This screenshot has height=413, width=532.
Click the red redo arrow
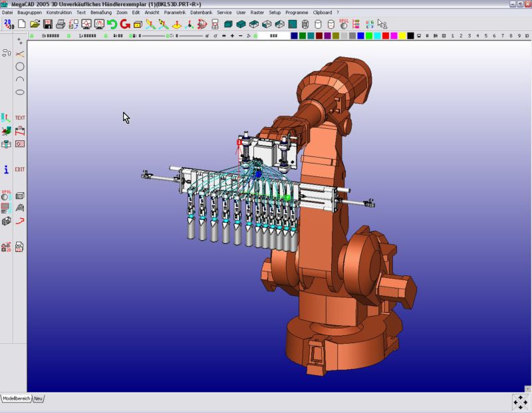(124, 24)
